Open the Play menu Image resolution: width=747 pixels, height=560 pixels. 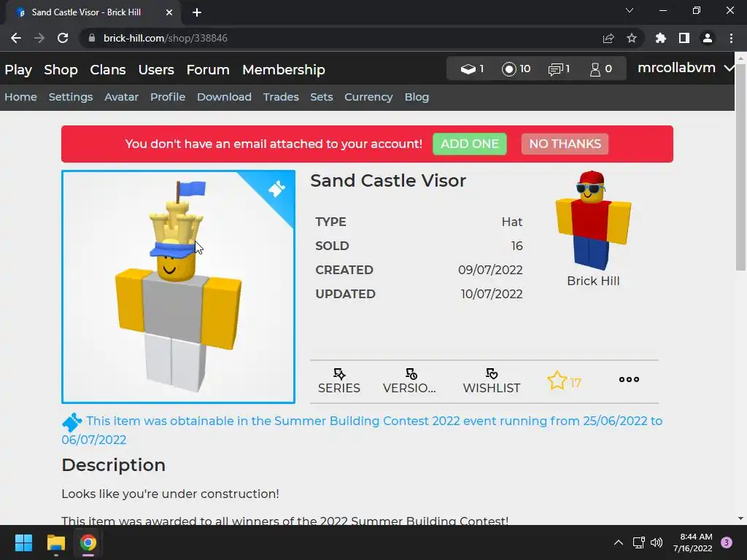click(18, 70)
